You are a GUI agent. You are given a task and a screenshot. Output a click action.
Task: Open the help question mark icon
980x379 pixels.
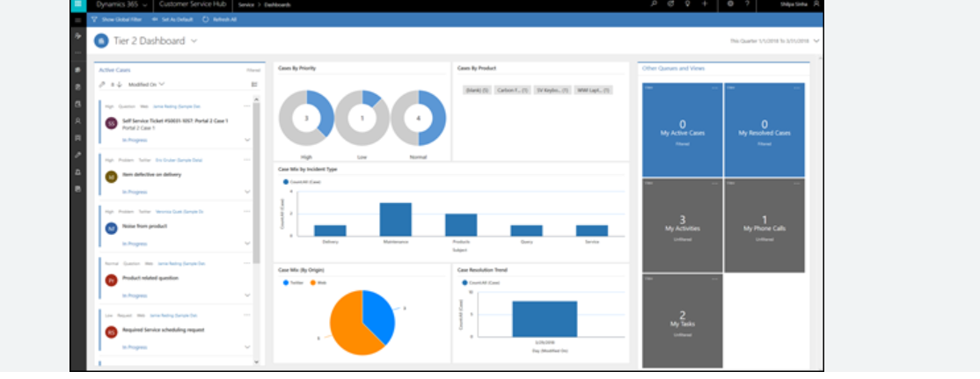[747, 4]
